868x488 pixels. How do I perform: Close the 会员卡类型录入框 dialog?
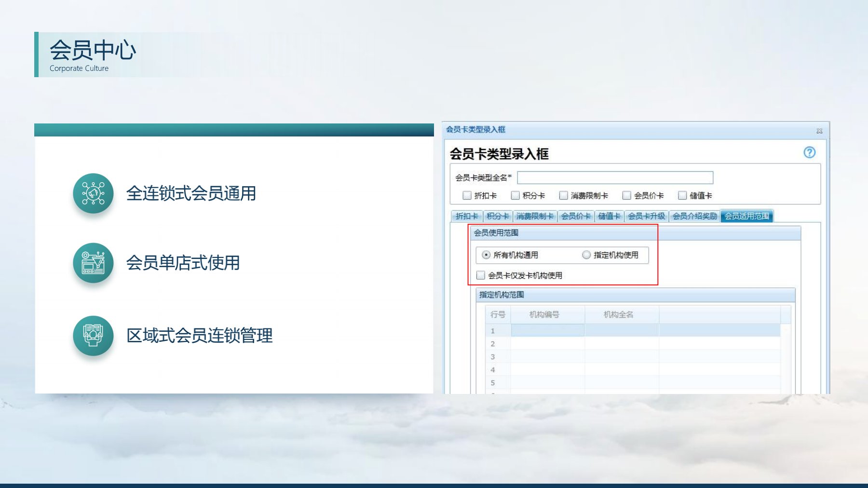coord(818,130)
